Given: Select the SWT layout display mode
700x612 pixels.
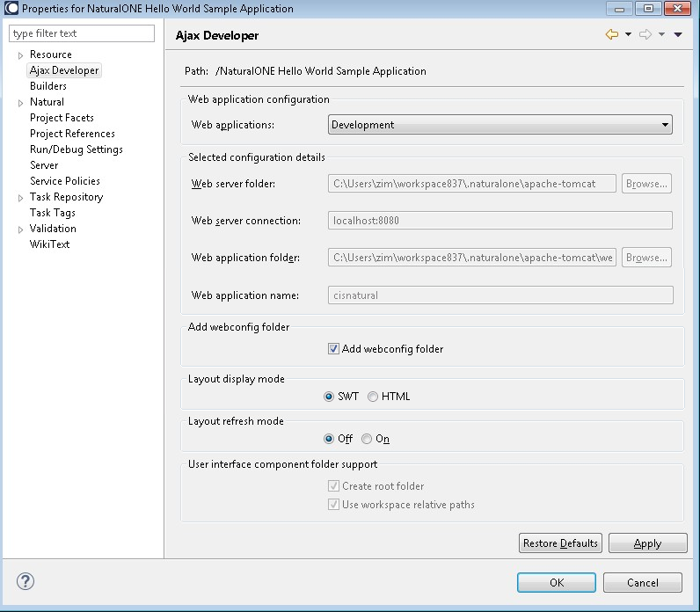Looking at the screenshot, I should click(329, 397).
